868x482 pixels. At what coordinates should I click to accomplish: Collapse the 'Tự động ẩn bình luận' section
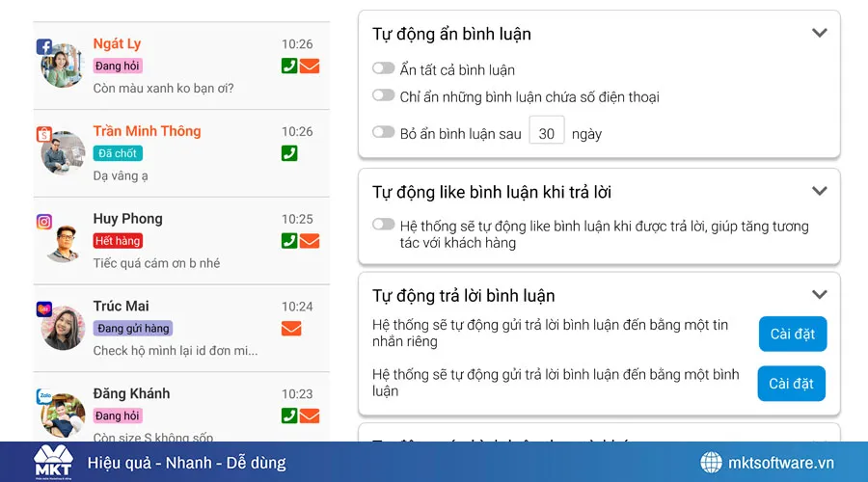(x=819, y=33)
